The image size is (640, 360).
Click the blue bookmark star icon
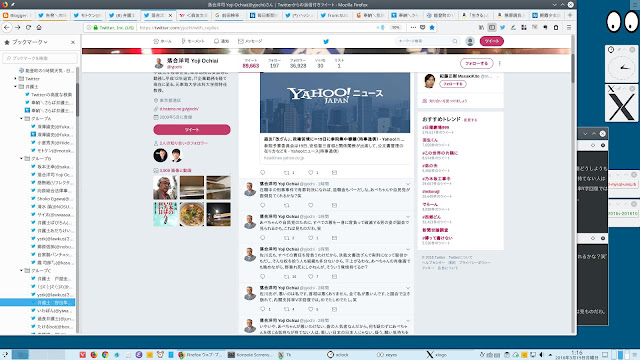click(432, 27)
